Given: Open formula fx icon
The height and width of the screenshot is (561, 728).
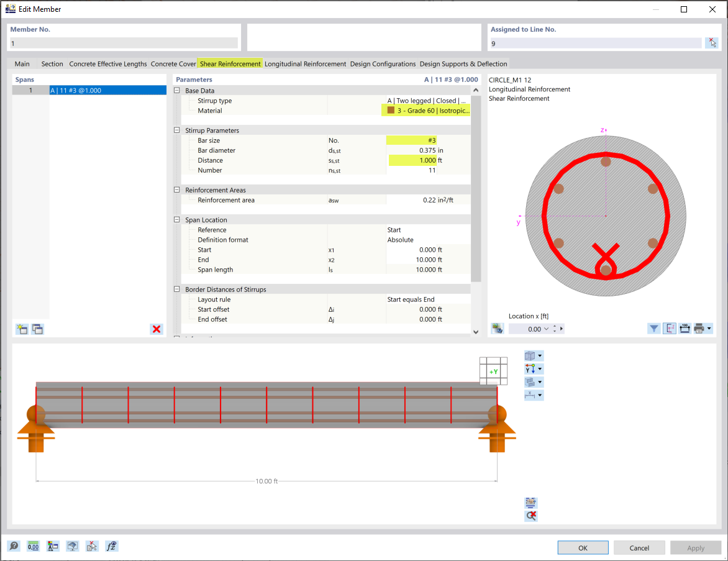Looking at the screenshot, I should pos(111,546).
